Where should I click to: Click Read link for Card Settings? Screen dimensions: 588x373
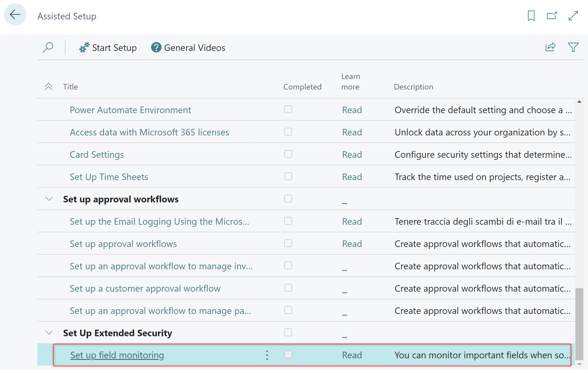pyautogui.click(x=352, y=155)
